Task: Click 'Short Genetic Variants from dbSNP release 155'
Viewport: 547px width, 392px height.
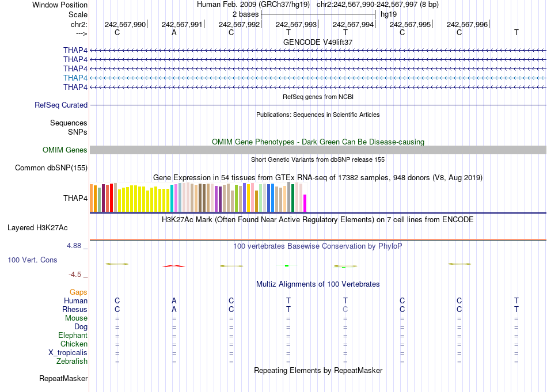Action: 318,159
